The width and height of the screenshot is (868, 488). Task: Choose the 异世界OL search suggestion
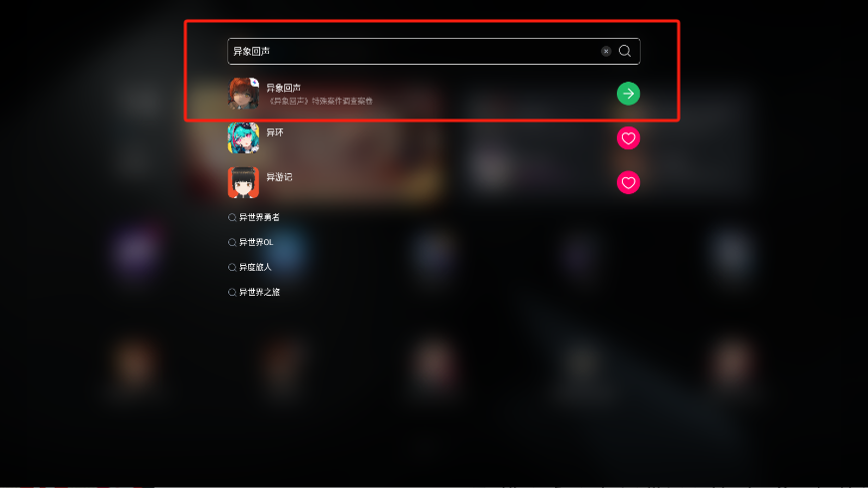click(x=256, y=242)
